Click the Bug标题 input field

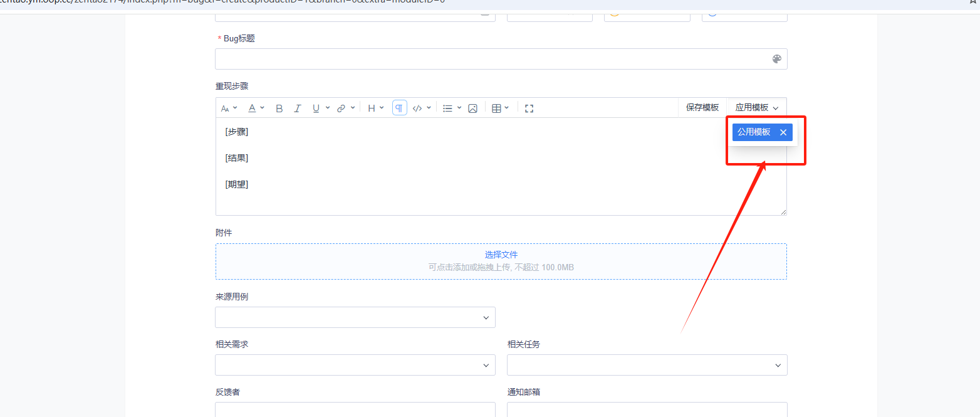point(501,59)
